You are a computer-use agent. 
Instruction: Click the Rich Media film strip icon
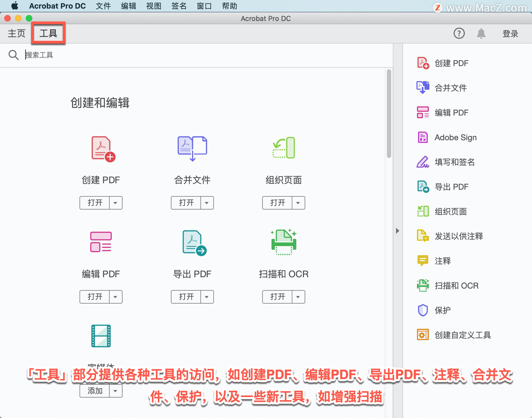coord(101,336)
